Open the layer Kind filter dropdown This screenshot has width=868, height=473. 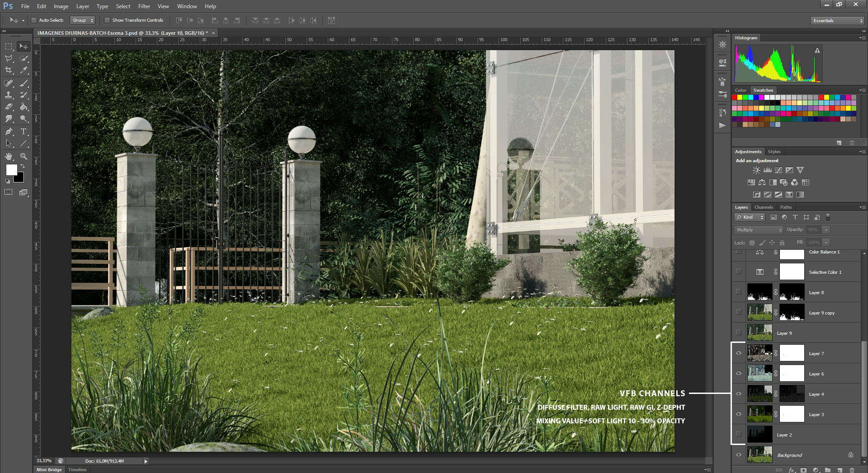750,217
